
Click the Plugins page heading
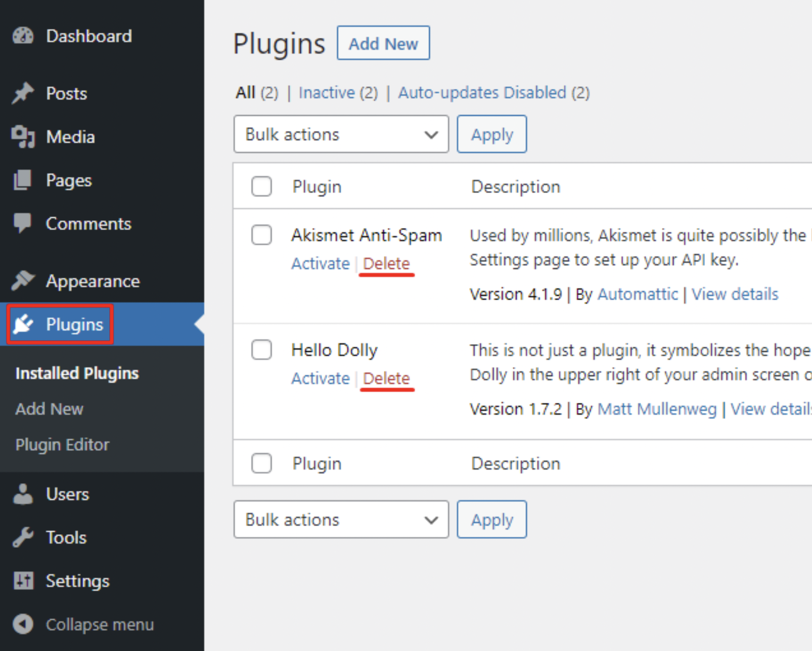279,43
